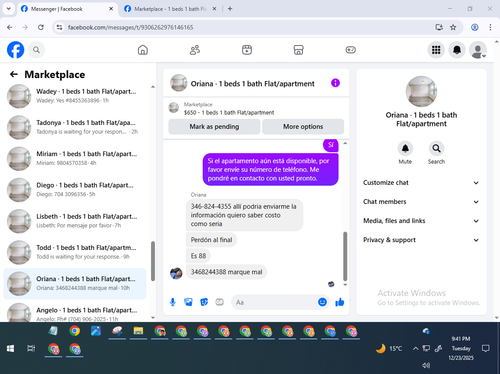Open the Chrome profile icon
This screenshot has width=500, height=374.
pos(475,27)
